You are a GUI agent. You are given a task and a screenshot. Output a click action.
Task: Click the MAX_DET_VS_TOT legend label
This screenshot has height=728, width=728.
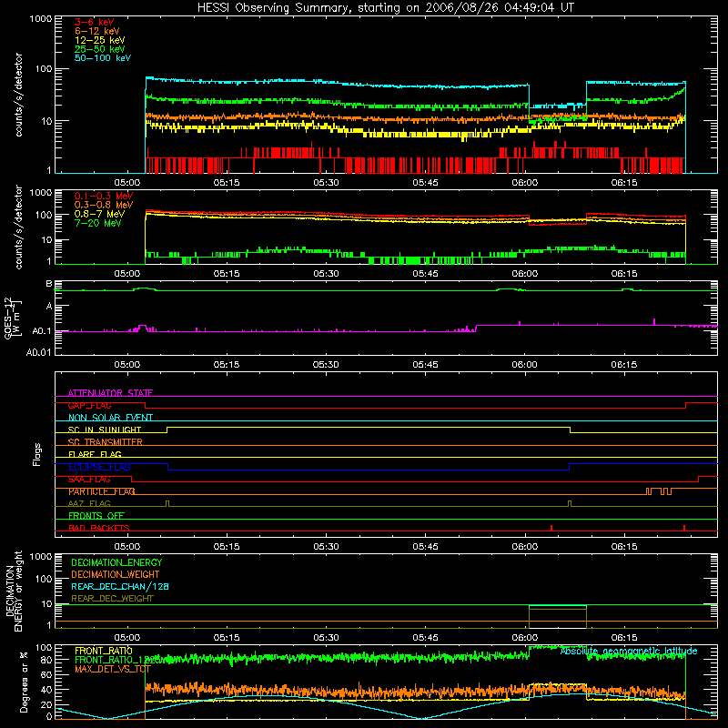coord(113,669)
